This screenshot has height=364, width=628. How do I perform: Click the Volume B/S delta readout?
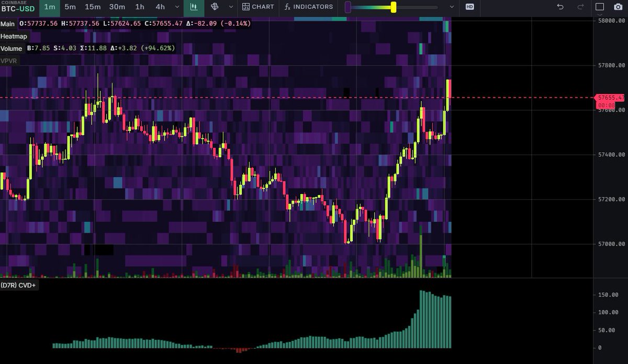100,48
